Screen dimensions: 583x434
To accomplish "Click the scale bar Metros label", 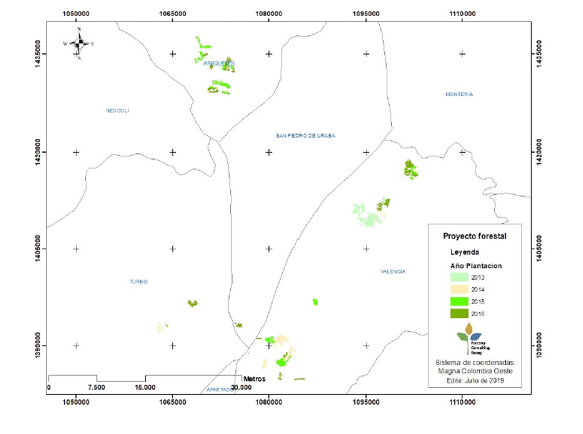I will point(254,379).
